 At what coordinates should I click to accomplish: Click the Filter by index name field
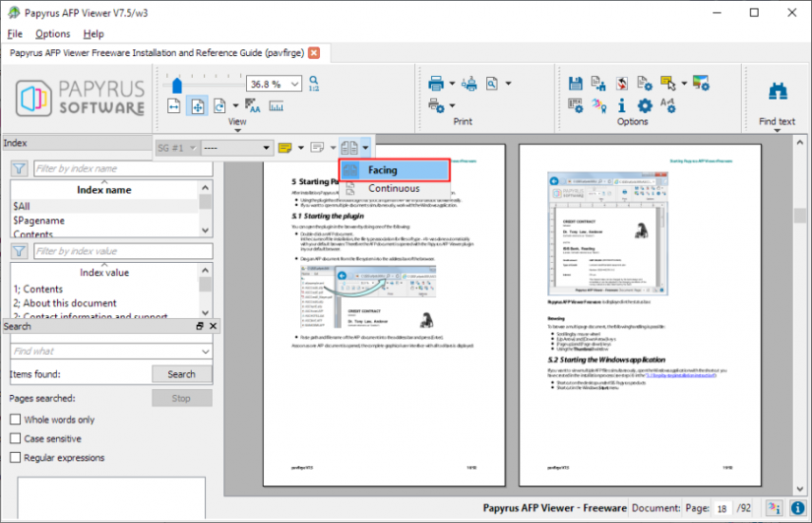click(x=122, y=168)
